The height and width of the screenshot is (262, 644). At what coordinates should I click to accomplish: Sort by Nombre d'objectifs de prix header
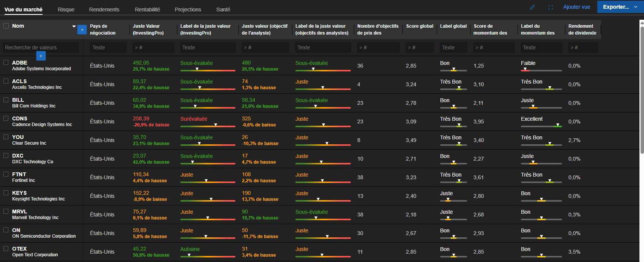(x=378, y=30)
